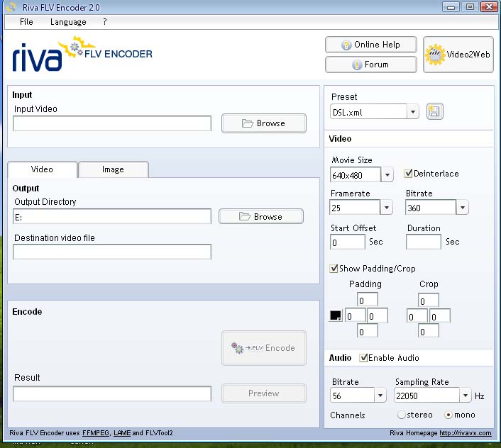Select the stereo channel option
The image size is (501, 448).
402,415
